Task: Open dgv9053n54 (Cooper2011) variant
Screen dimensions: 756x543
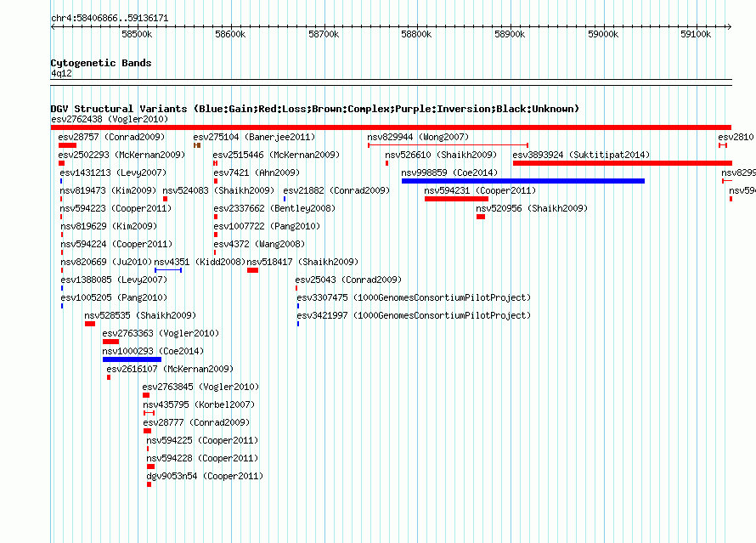Action: pos(205,476)
